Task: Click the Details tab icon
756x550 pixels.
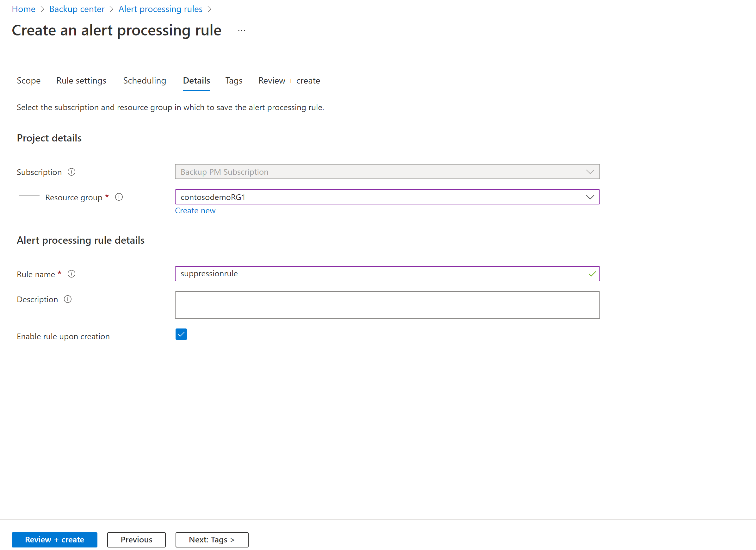Action: [x=195, y=80]
